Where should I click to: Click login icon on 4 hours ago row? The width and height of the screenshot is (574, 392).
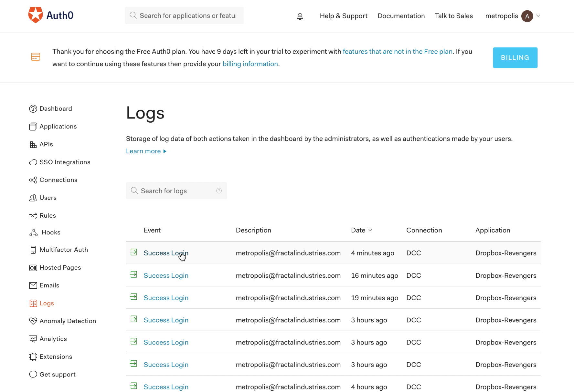point(133,386)
